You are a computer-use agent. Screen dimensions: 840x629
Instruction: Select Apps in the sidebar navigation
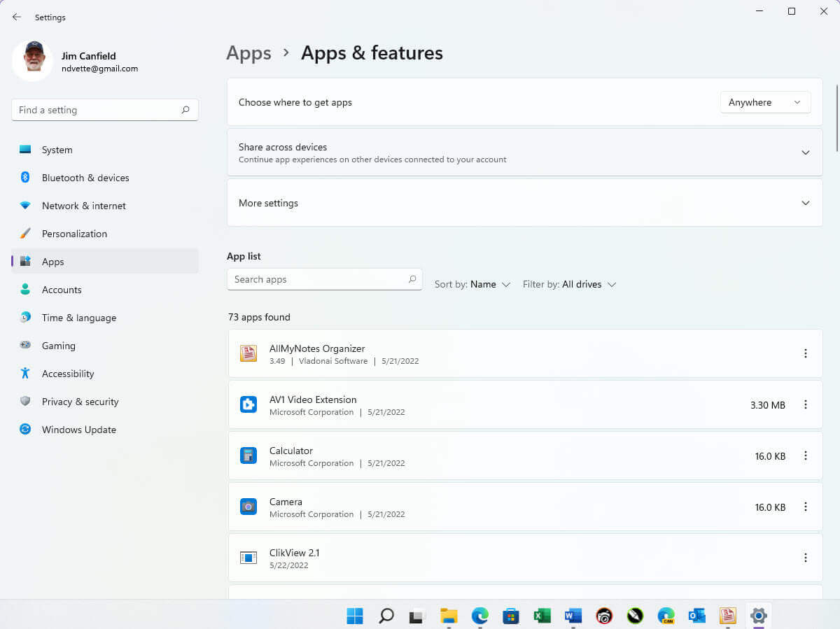pos(105,262)
